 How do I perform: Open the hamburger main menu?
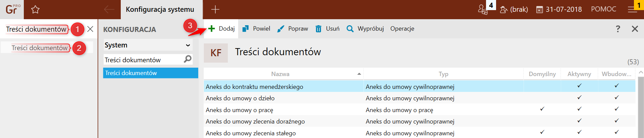click(x=632, y=10)
